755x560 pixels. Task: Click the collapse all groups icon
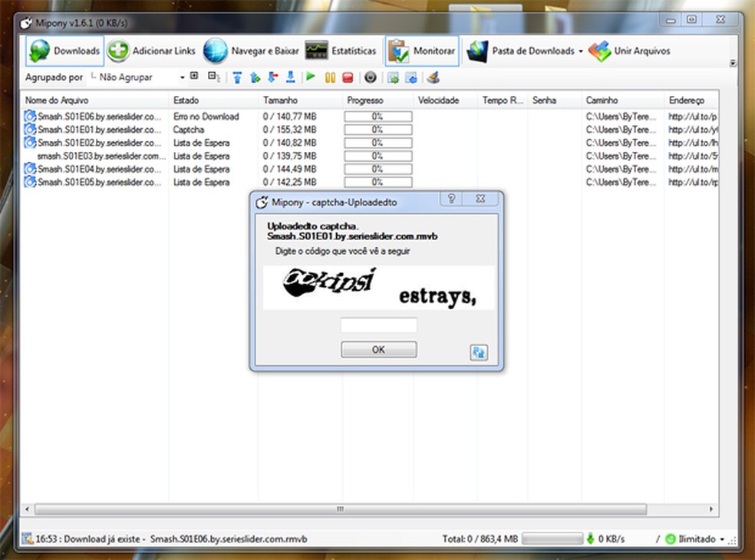(213, 77)
